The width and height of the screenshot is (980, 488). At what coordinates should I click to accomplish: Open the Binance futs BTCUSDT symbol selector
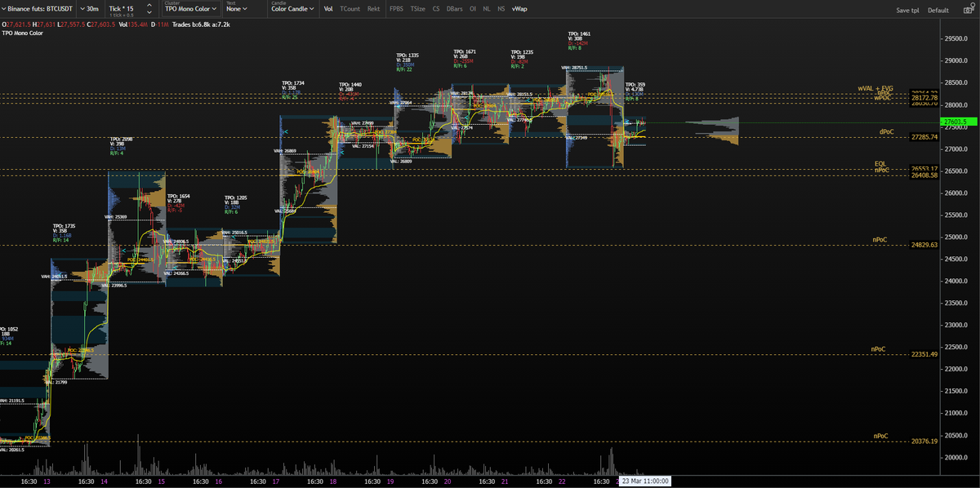(x=38, y=9)
